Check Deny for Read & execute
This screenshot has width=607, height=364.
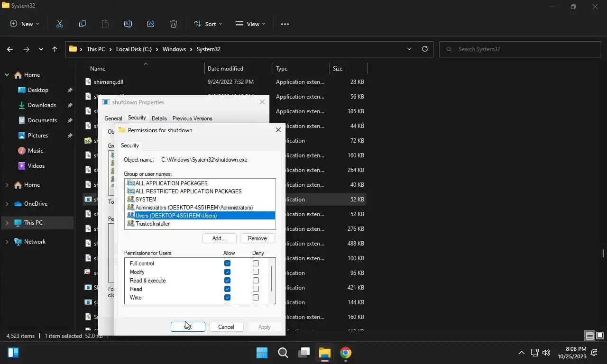pos(256,280)
